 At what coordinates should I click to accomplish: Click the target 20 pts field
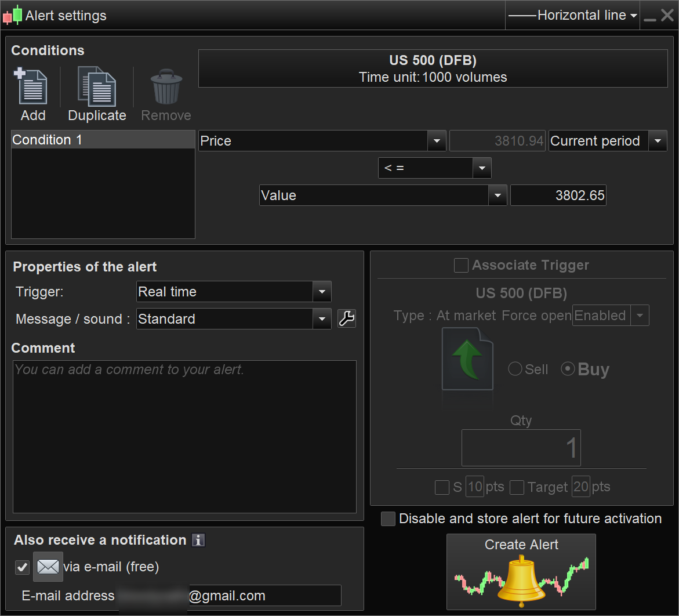tap(580, 487)
